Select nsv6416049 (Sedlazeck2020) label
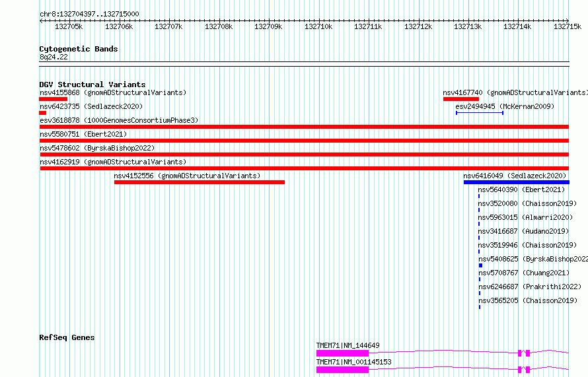The image size is (588, 377). (515, 176)
